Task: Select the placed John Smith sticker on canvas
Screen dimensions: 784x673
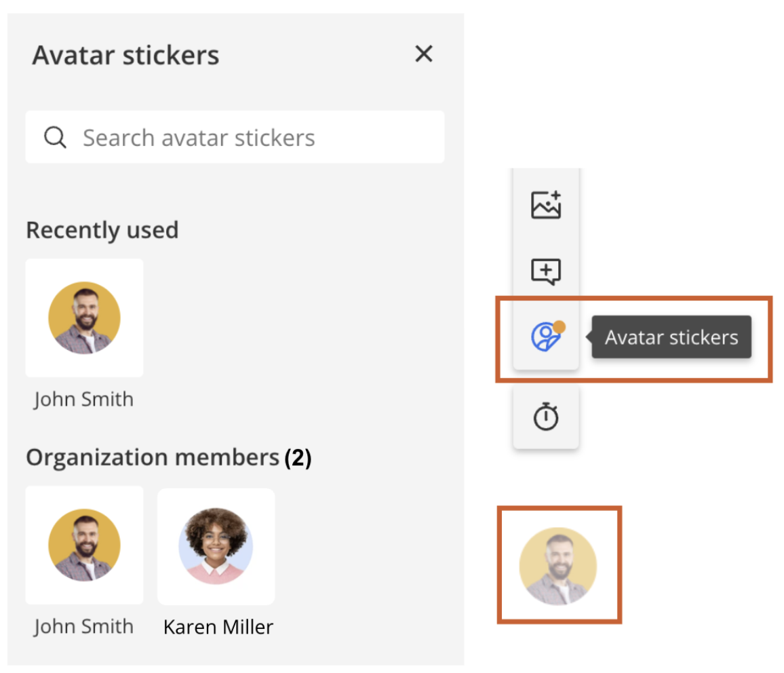Action: (x=558, y=566)
